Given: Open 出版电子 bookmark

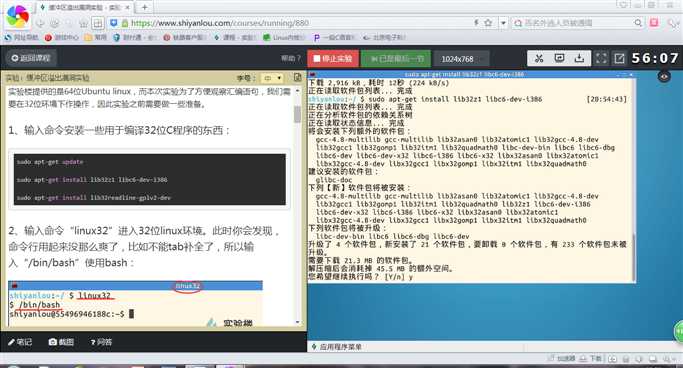Looking at the screenshot, I should pos(384,37).
